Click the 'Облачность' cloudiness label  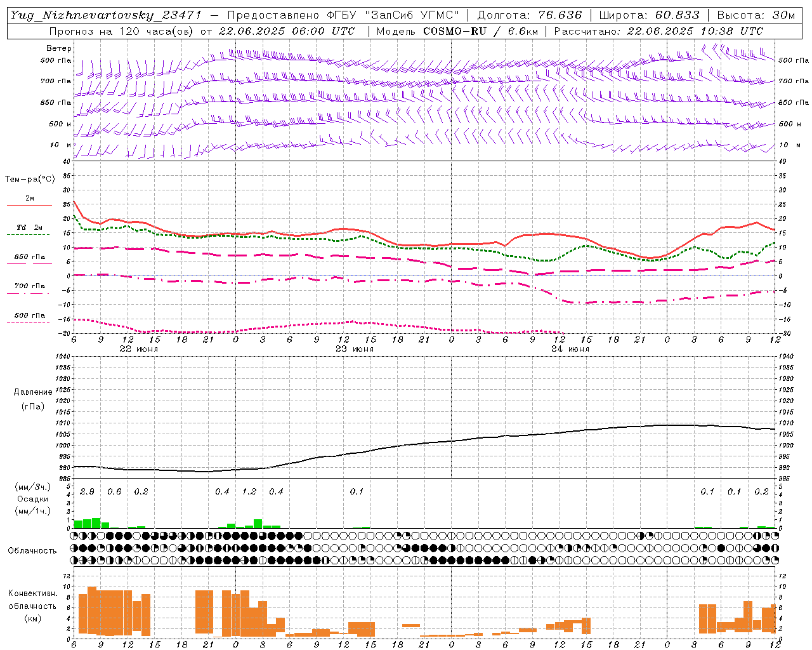click(32, 550)
